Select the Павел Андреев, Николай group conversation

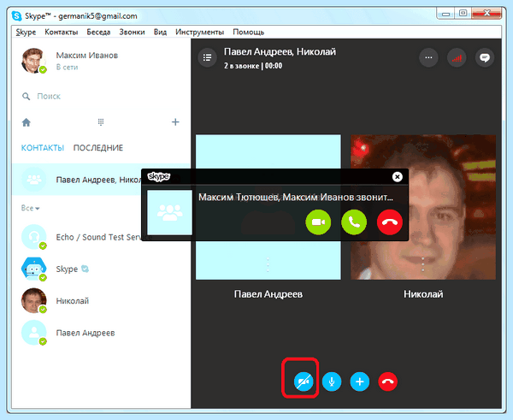[x=101, y=180]
